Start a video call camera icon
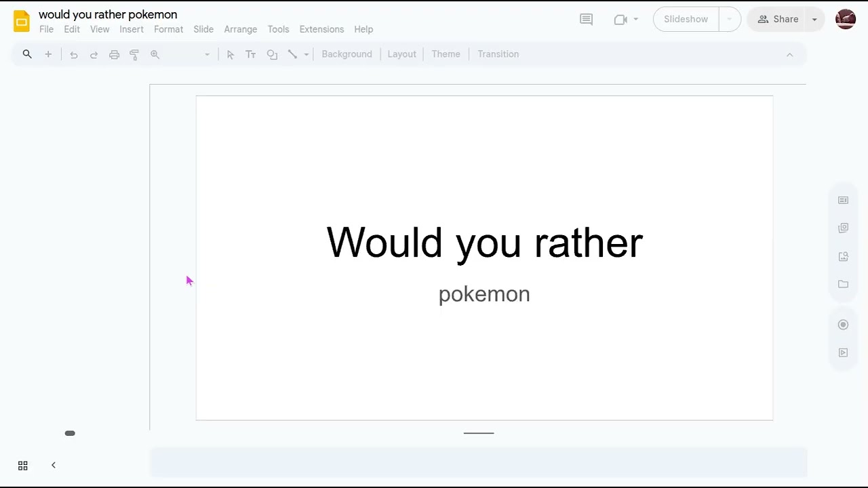Image resolution: width=868 pixels, height=488 pixels. (x=620, y=19)
